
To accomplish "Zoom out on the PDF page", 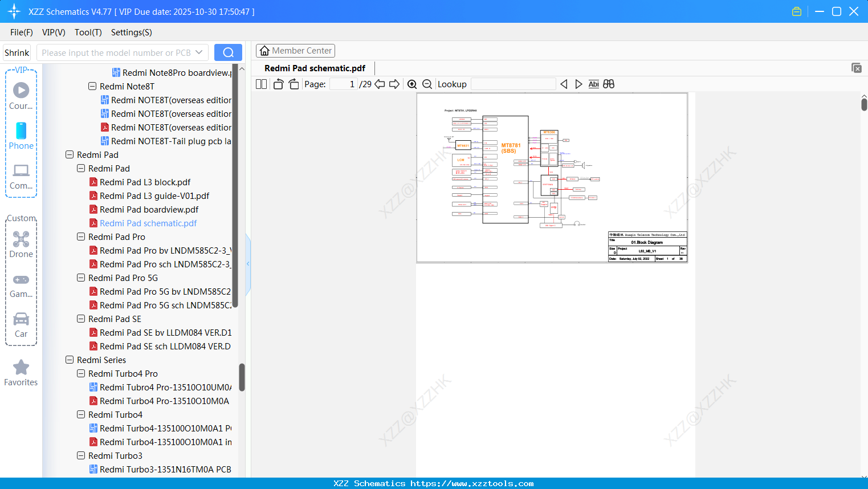I will 426,84.
